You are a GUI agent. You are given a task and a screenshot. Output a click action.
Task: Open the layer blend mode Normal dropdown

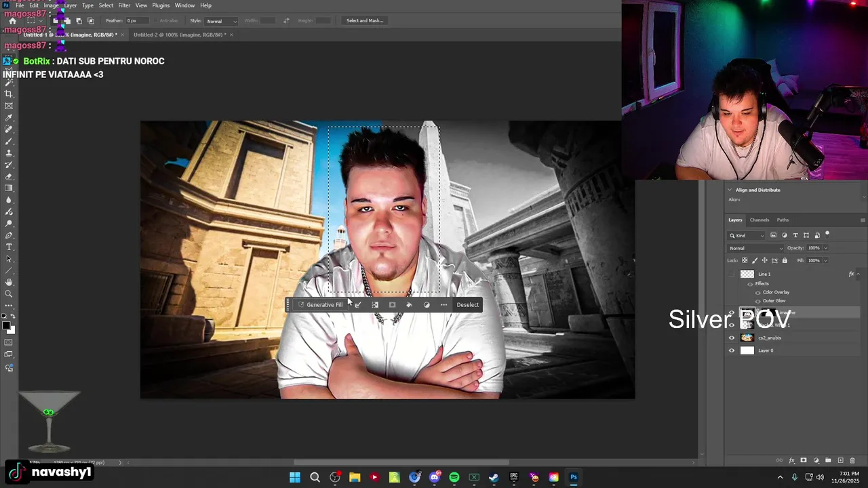click(755, 248)
